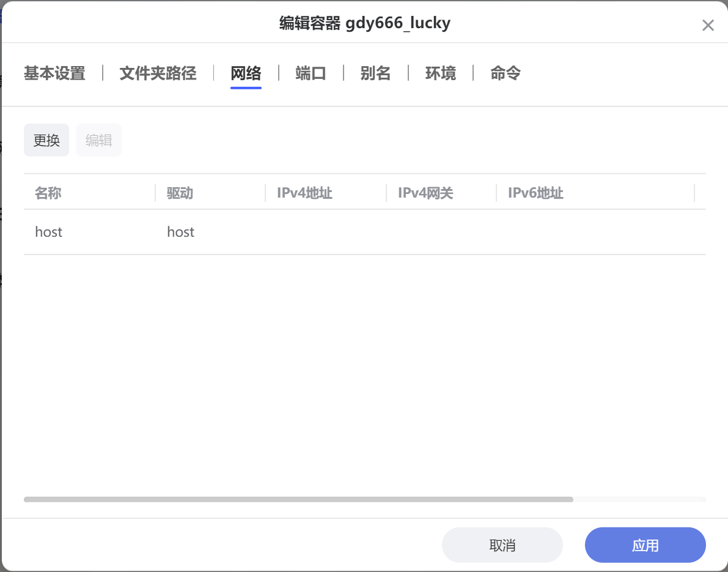Click the 更换 button to change network

(x=46, y=139)
